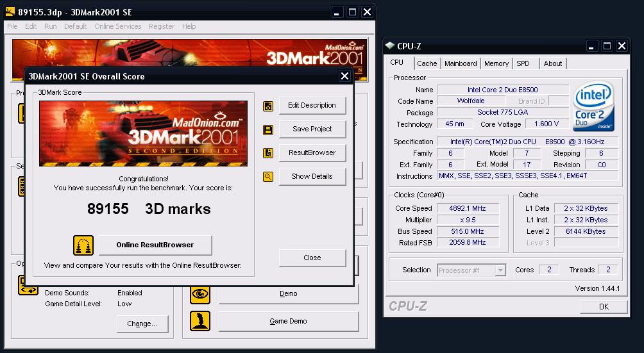644x353 pixels.
Task: Click the Socket 775 LGA package field
Action: pos(503,112)
